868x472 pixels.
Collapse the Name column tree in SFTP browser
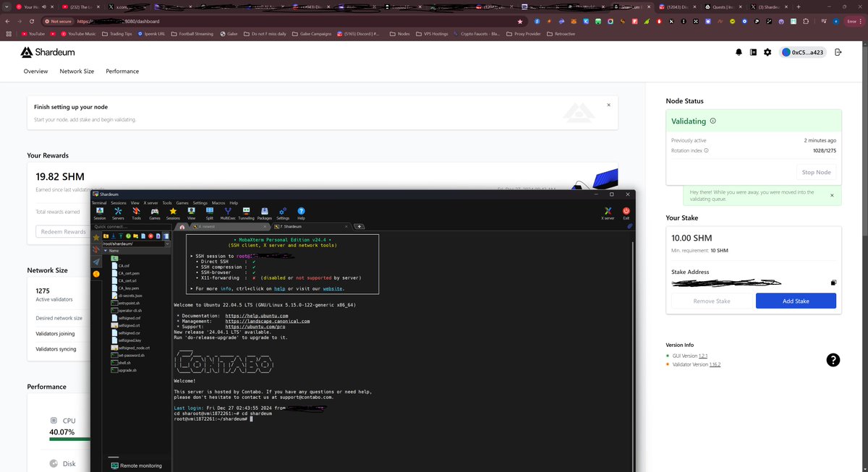tap(106, 251)
